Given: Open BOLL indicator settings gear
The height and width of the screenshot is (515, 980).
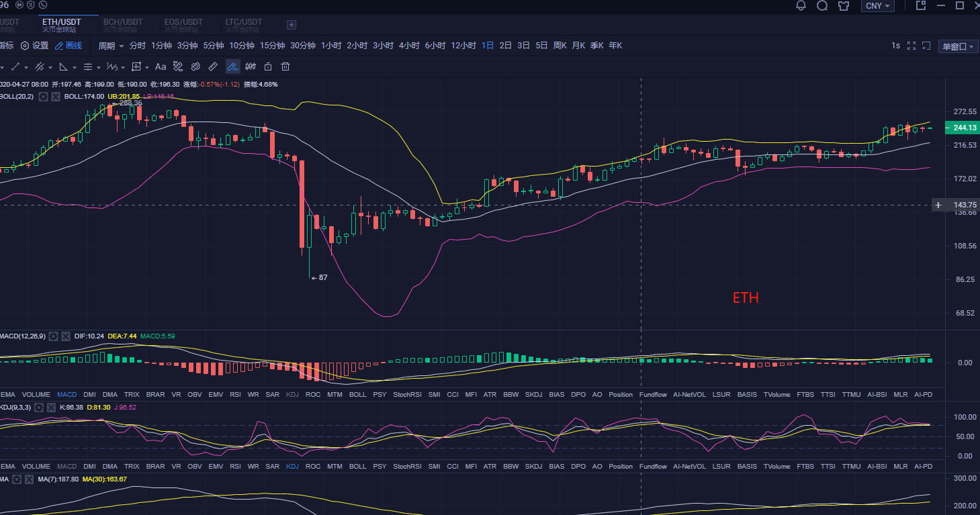Looking at the screenshot, I should (43, 97).
